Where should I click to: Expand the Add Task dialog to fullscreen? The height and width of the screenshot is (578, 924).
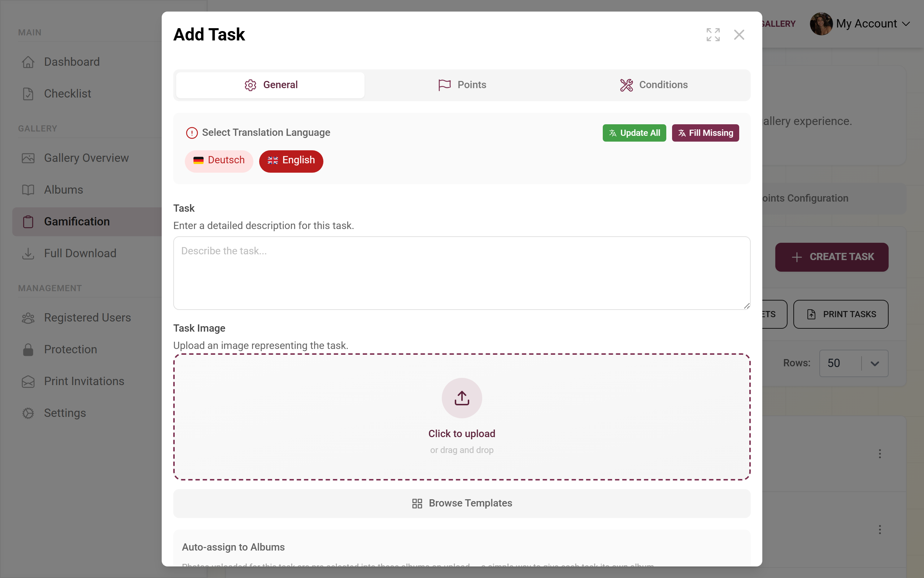(x=713, y=35)
